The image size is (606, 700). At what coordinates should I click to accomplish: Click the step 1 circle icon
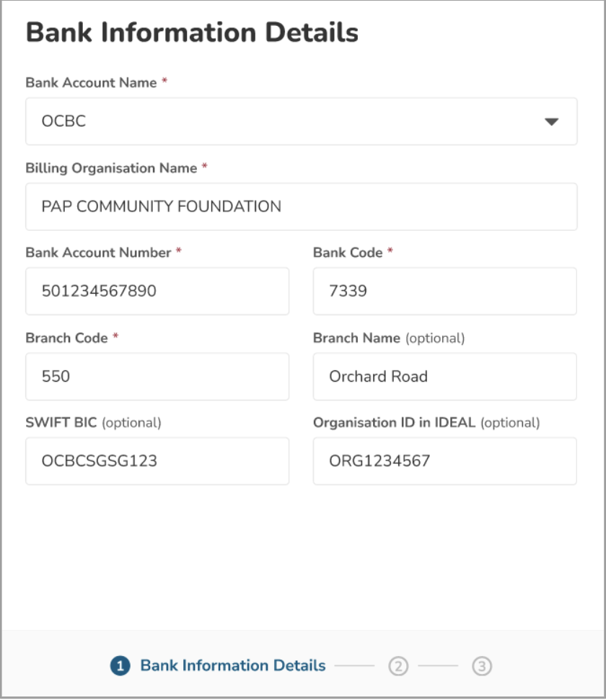(120, 666)
